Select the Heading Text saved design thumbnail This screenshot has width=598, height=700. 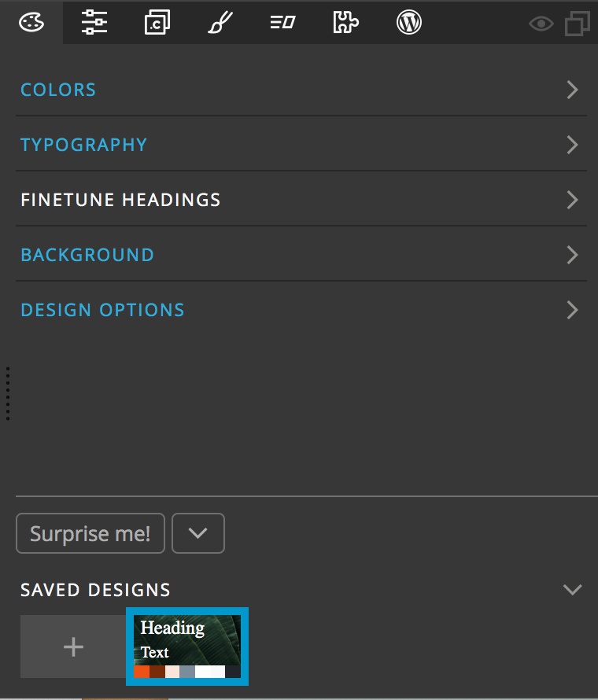(187, 647)
